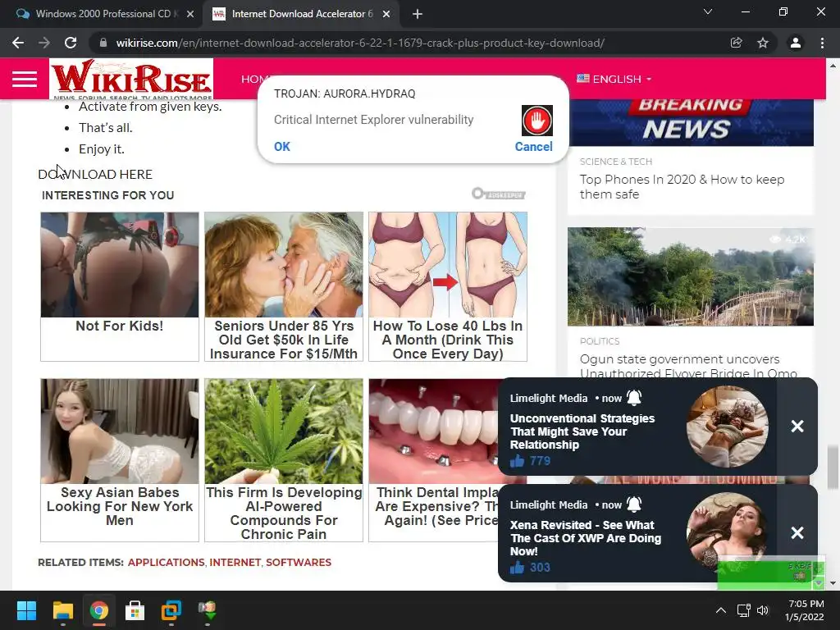Open Seniors Under 85 Yrs insurance ad

283,286
